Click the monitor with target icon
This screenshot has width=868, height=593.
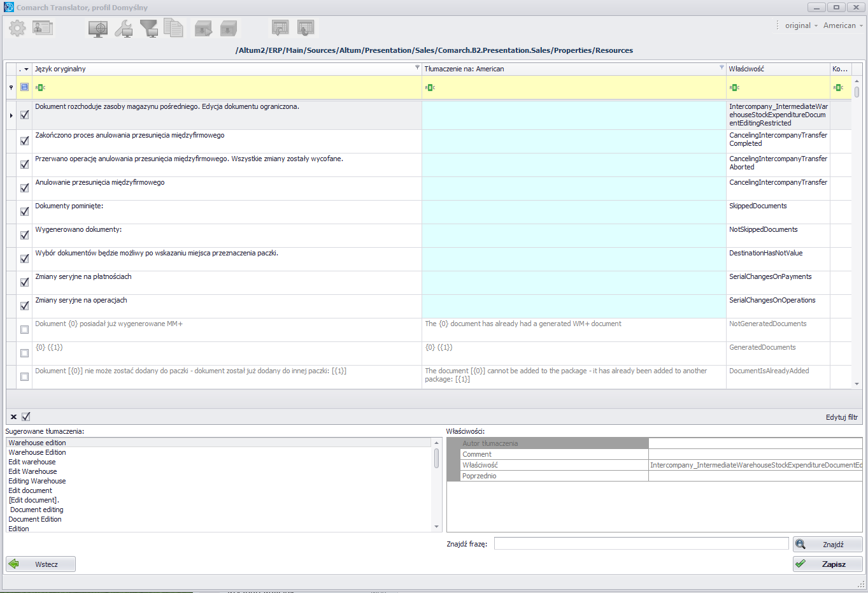[x=97, y=29]
